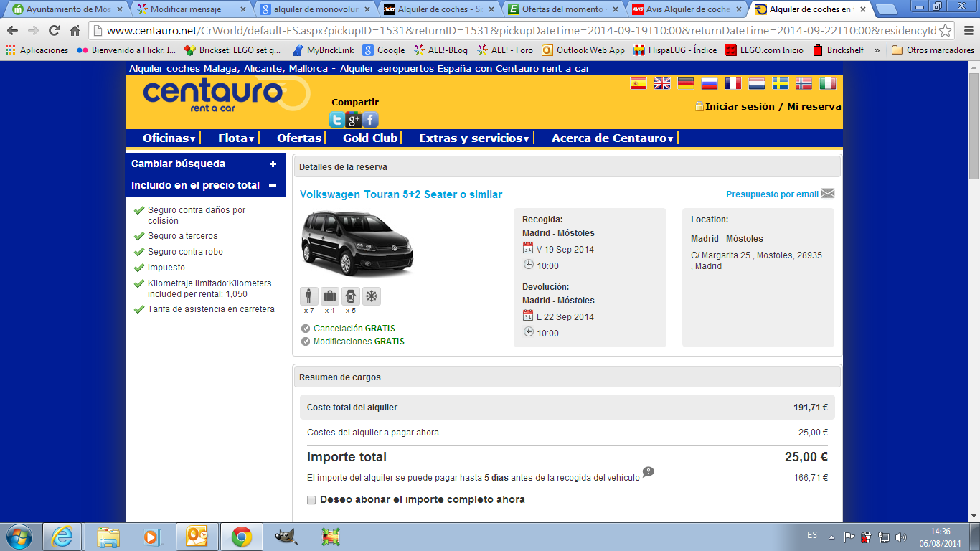
Task: Expand the Acerca de Centauro dropdown menu
Action: click(x=613, y=138)
